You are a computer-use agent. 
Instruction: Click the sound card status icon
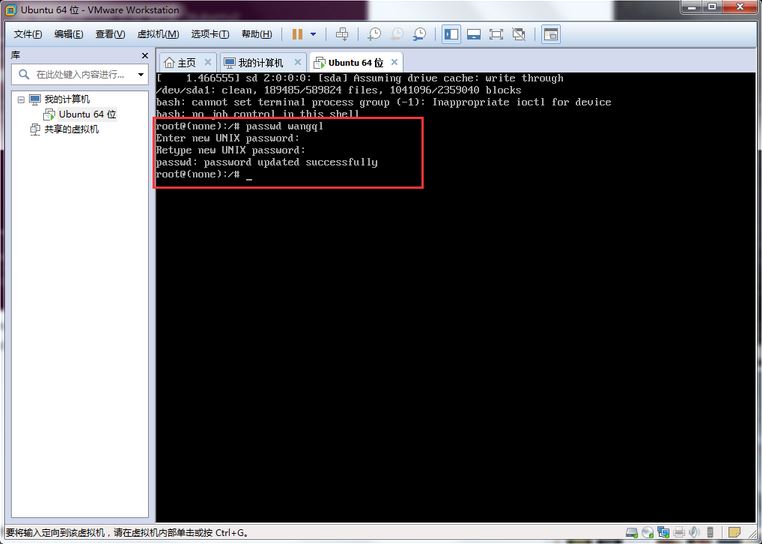coord(694,533)
